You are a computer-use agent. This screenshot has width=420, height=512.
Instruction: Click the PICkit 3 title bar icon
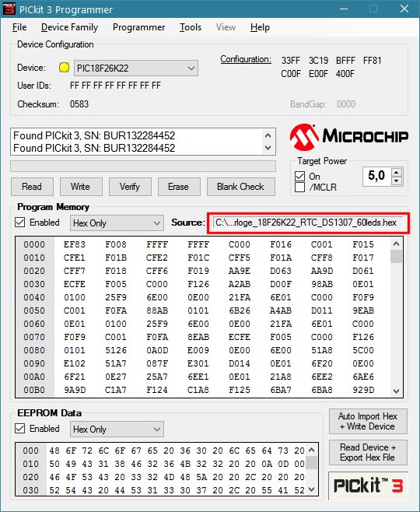pos(9,9)
